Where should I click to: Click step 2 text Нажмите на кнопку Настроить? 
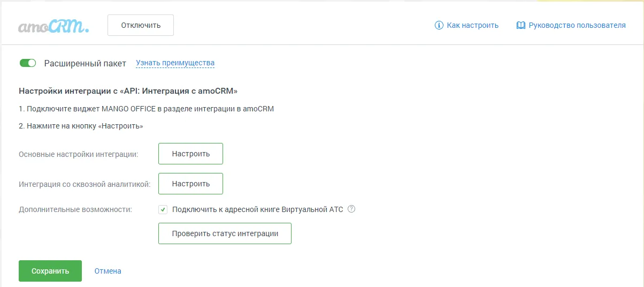pyautogui.click(x=81, y=126)
